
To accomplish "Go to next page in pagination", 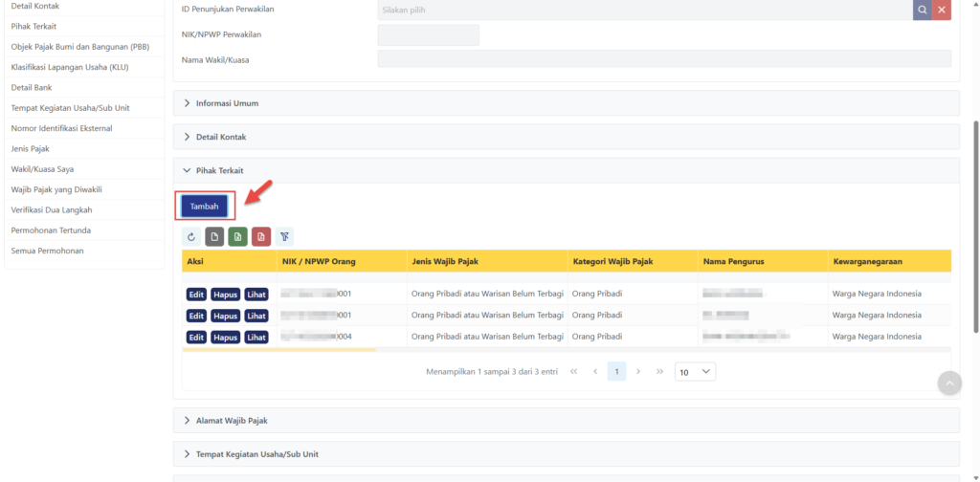I will point(638,371).
